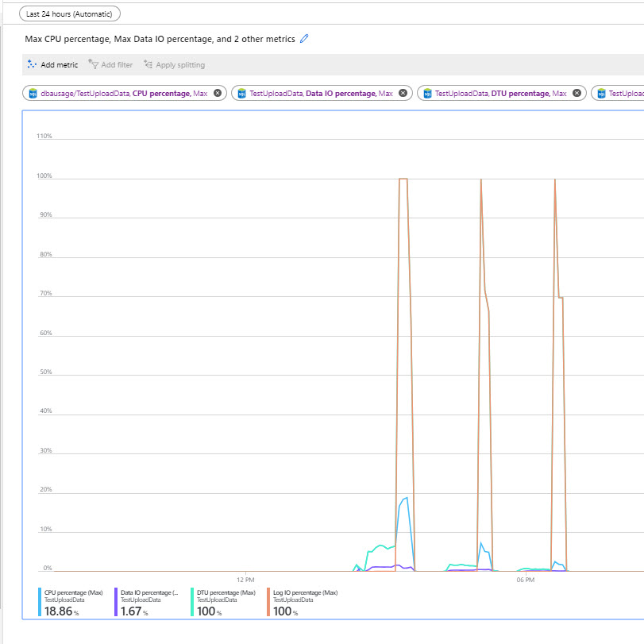The width and height of the screenshot is (644, 644).
Task: Toggle Data IO percentage legend item
Action: (147, 602)
